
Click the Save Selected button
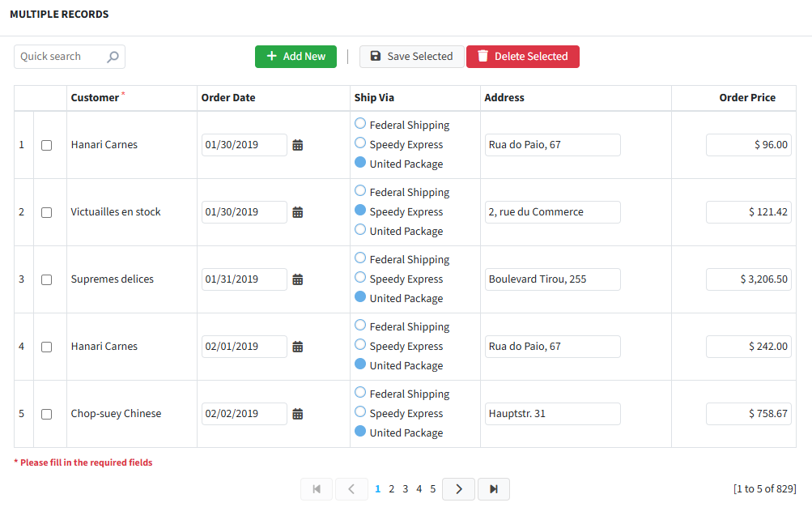(411, 57)
